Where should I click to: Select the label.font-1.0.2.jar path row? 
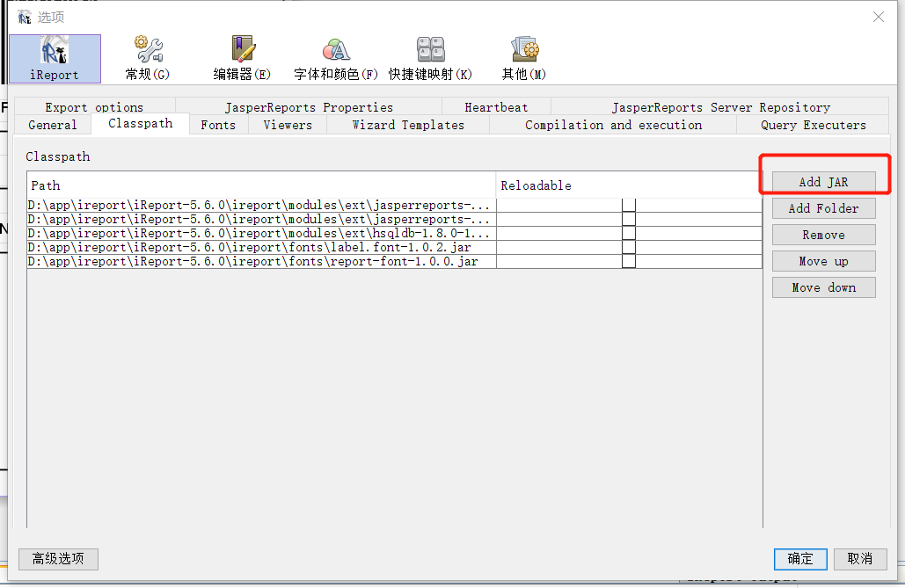(x=261, y=247)
